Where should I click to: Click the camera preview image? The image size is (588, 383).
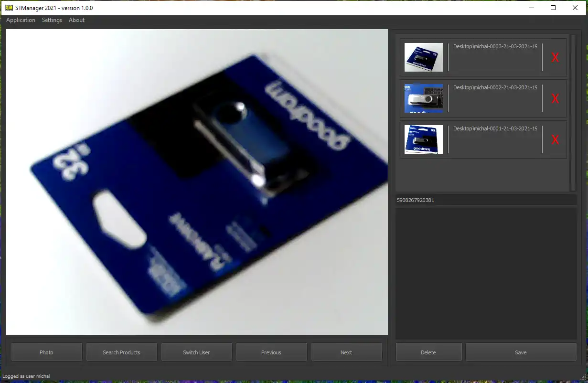tap(197, 182)
